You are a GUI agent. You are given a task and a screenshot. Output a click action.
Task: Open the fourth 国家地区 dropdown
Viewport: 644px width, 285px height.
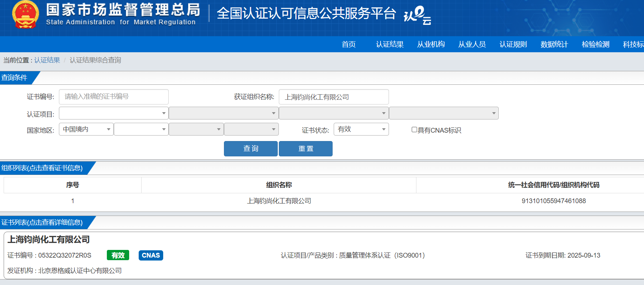251,129
